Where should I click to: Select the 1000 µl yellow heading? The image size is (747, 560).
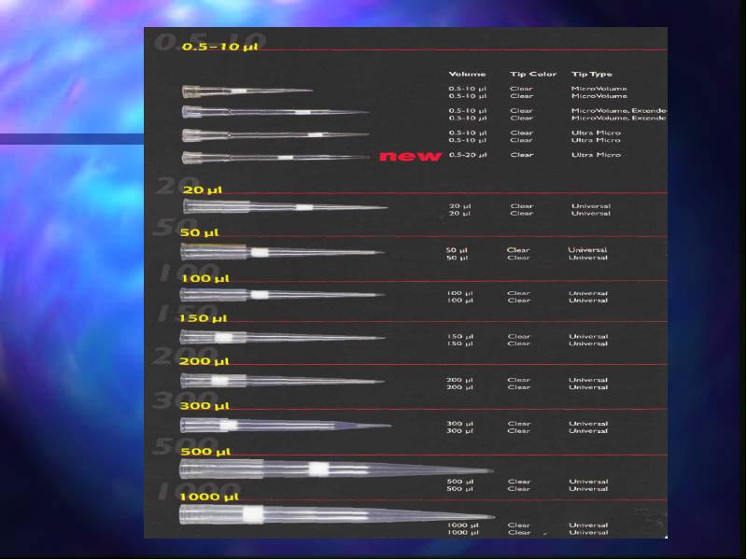[208, 497]
